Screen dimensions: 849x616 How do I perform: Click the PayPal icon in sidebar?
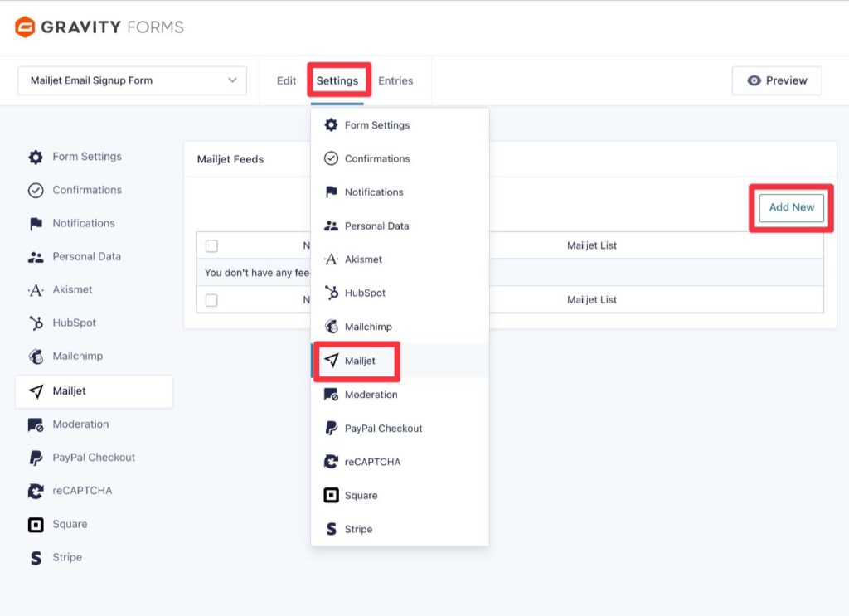[36, 458]
